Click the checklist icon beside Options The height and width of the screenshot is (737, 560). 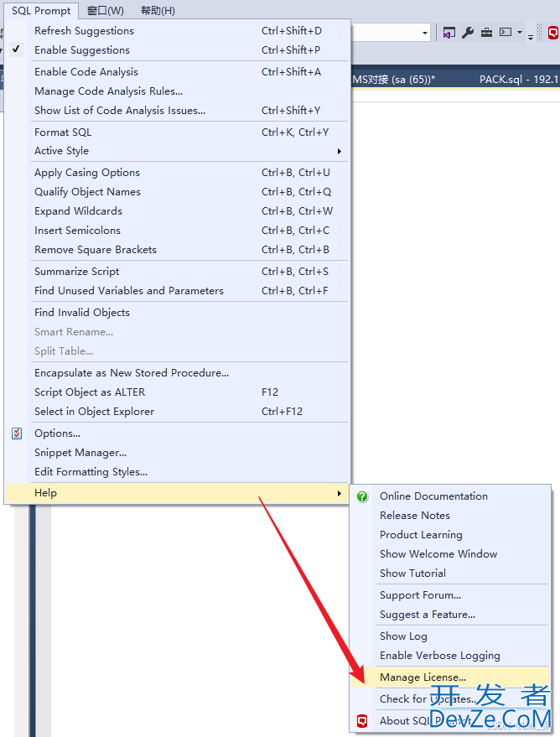pyautogui.click(x=17, y=433)
